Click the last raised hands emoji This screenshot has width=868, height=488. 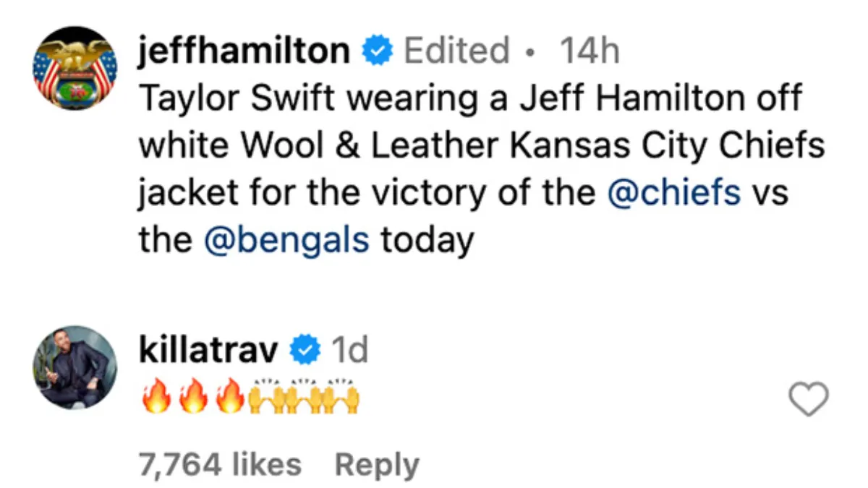[340, 396]
